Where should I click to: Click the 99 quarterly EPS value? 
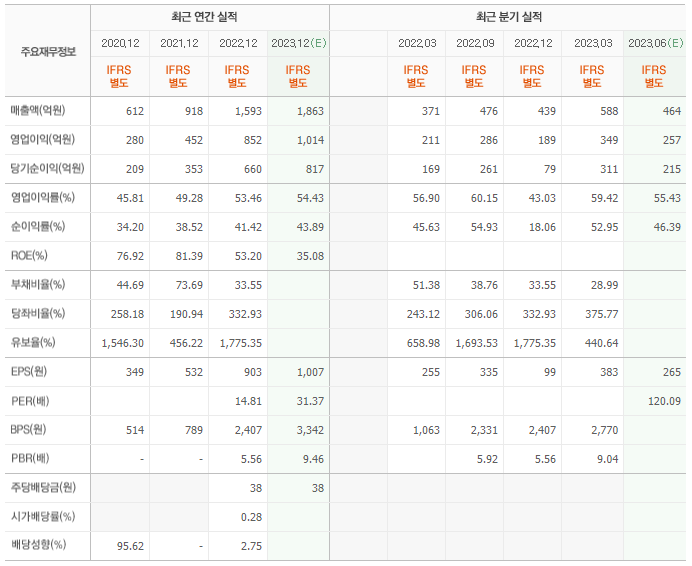point(549,373)
